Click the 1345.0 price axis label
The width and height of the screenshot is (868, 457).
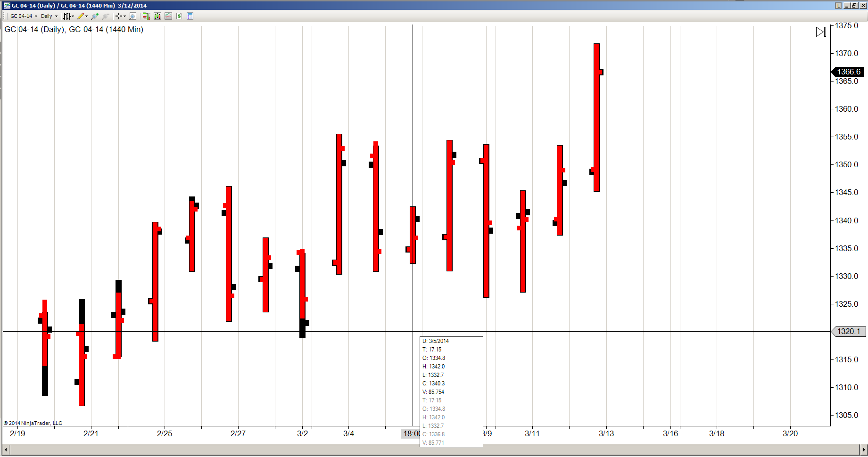click(x=847, y=192)
